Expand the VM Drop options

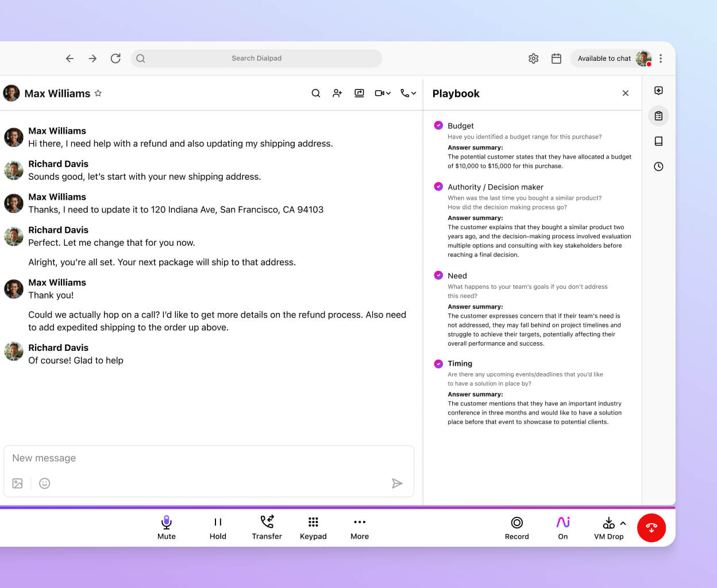(x=623, y=523)
